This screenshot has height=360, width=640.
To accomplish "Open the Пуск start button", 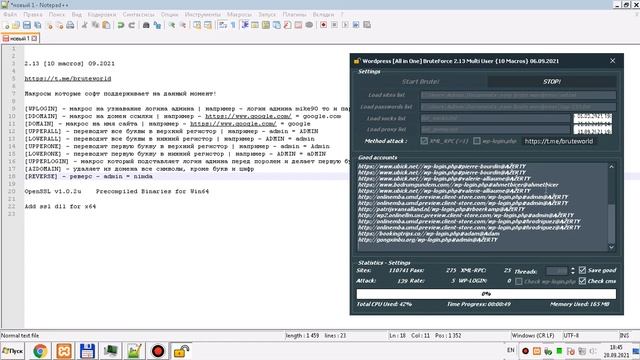I will [13, 351].
